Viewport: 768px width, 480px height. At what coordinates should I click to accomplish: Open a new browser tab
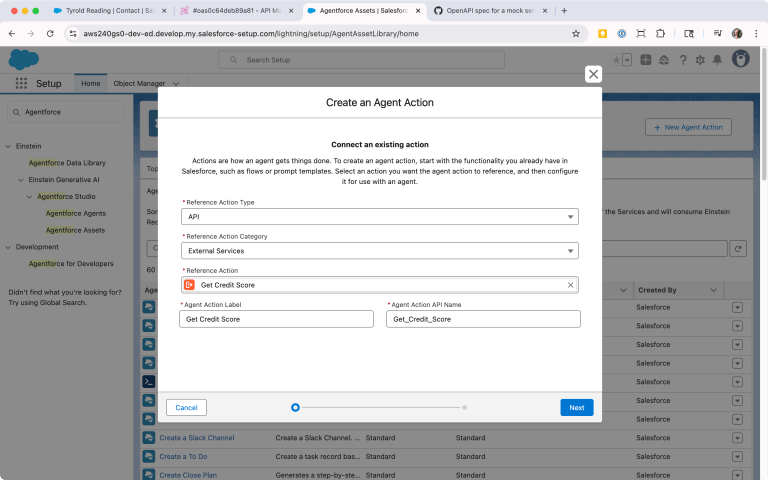tap(564, 11)
